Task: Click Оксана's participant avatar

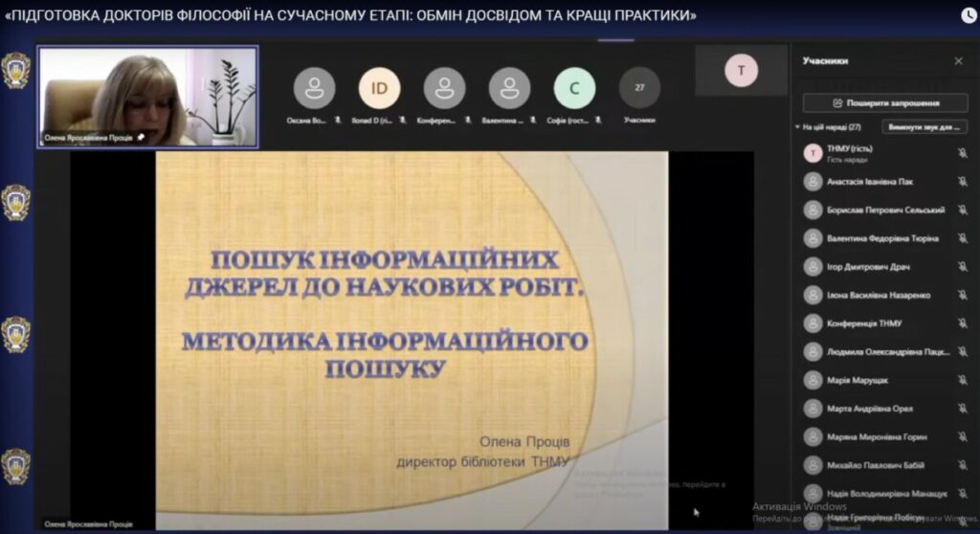Action: tap(314, 88)
